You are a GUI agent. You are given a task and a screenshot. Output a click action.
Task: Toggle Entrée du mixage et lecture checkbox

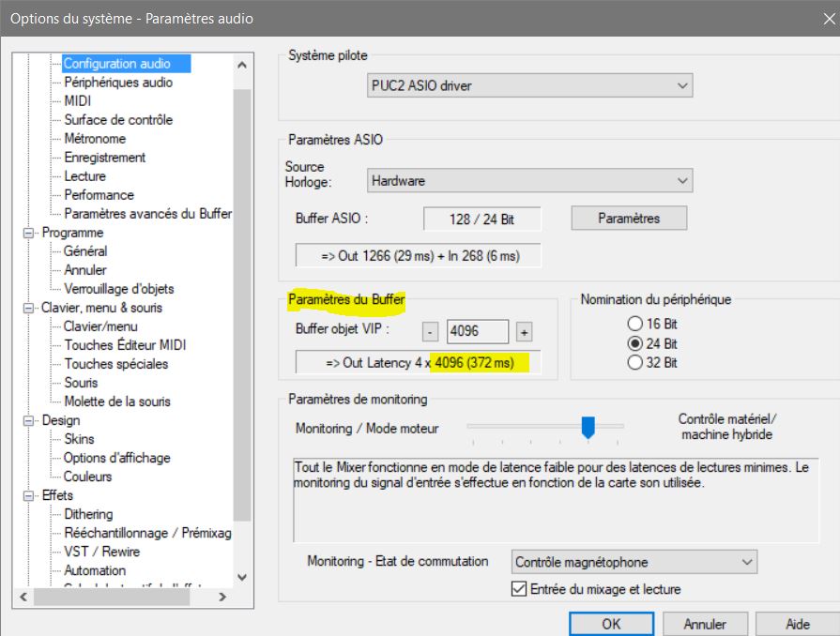[518, 589]
